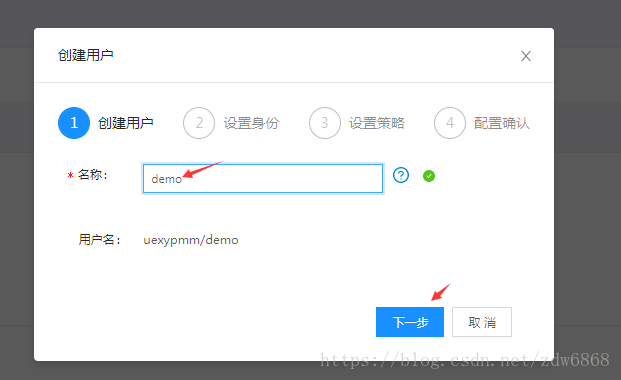Select step 1 创建用户 circle
621x380 pixels.
click(x=74, y=123)
